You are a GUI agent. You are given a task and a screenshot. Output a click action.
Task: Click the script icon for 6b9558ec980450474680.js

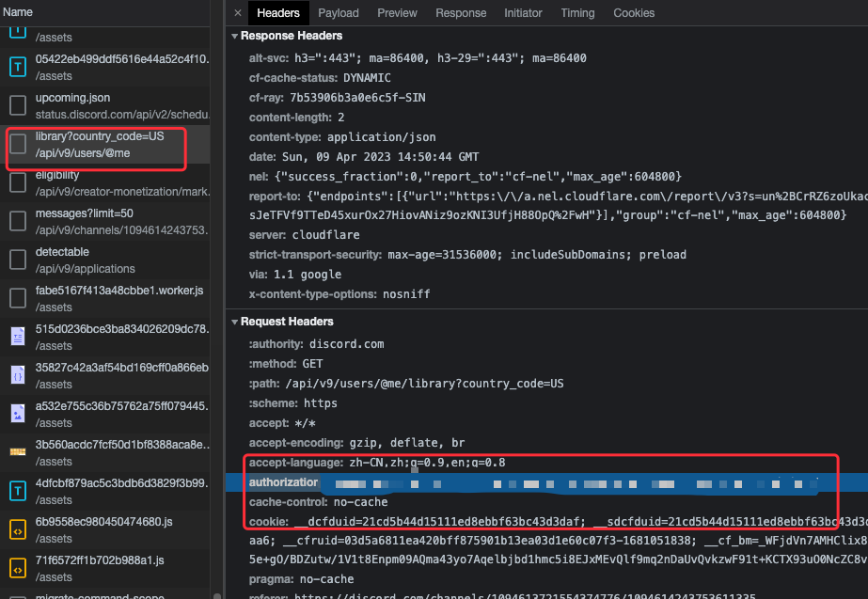tap(16, 528)
